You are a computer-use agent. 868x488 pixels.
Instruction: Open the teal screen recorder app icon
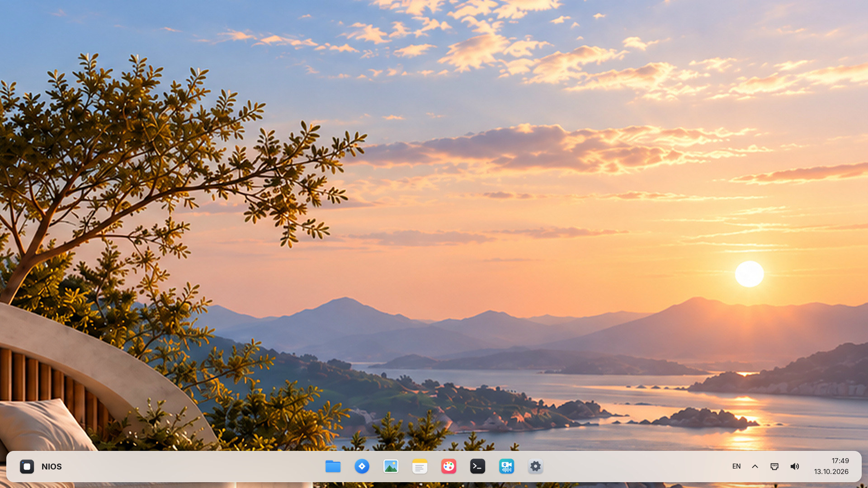pos(507,466)
